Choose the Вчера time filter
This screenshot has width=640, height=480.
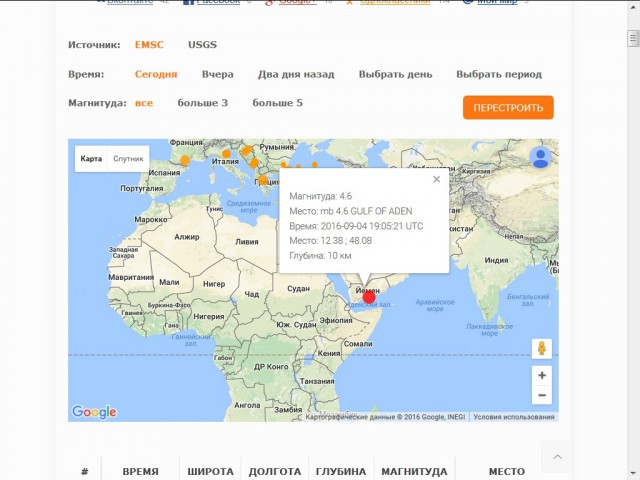coord(218,74)
